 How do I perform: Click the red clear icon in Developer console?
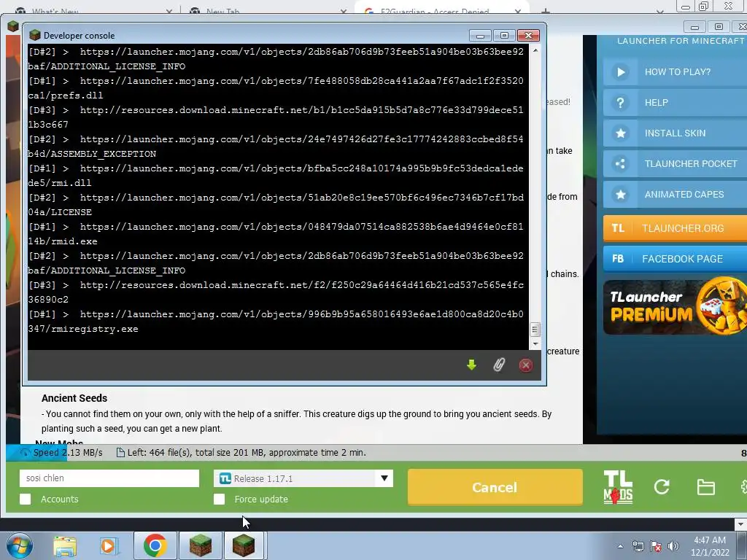(x=525, y=365)
